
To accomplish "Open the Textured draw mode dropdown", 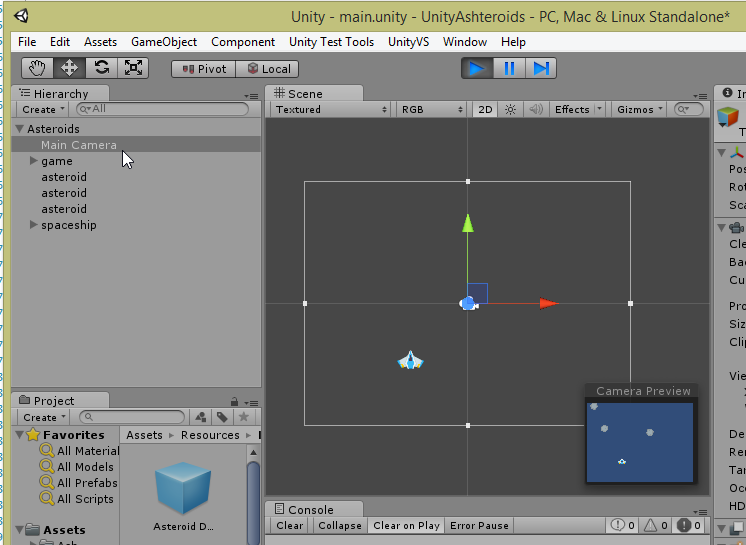I will [330, 110].
